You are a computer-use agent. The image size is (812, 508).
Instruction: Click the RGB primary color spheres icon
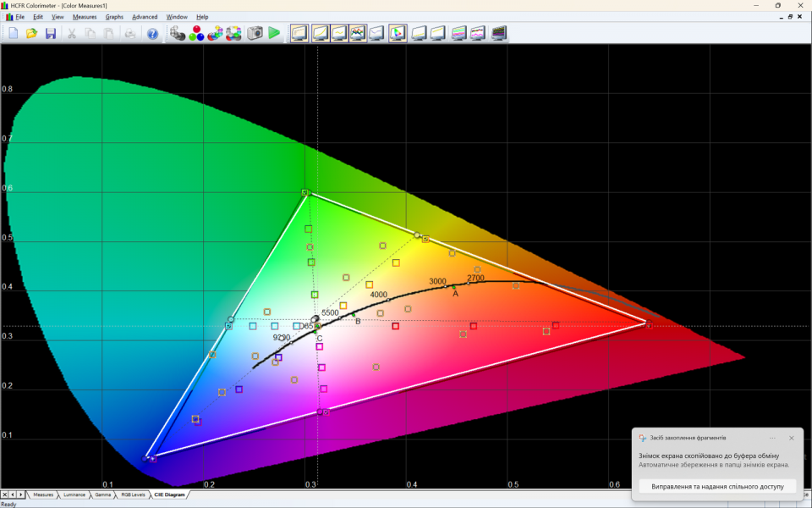coord(196,33)
